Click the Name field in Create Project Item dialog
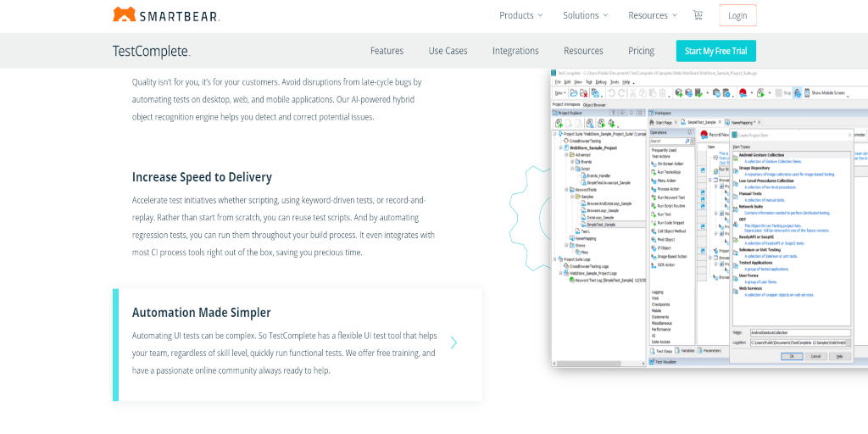The image size is (868, 434). [800, 332]
